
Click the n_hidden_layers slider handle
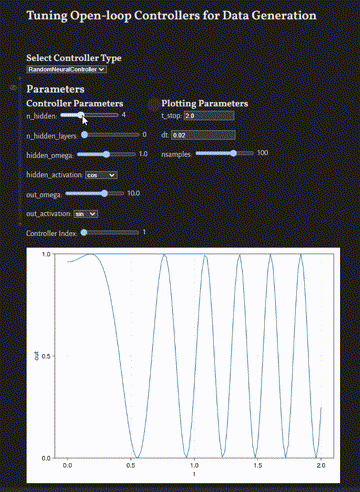[85, 135]
